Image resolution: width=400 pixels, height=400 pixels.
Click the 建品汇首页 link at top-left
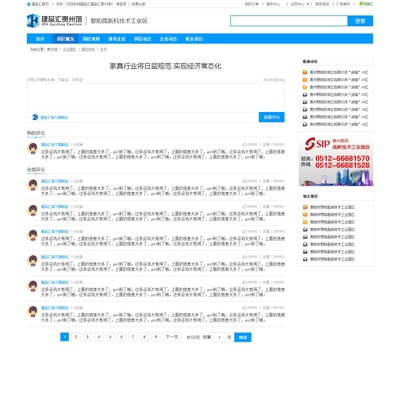click(40, 4)
